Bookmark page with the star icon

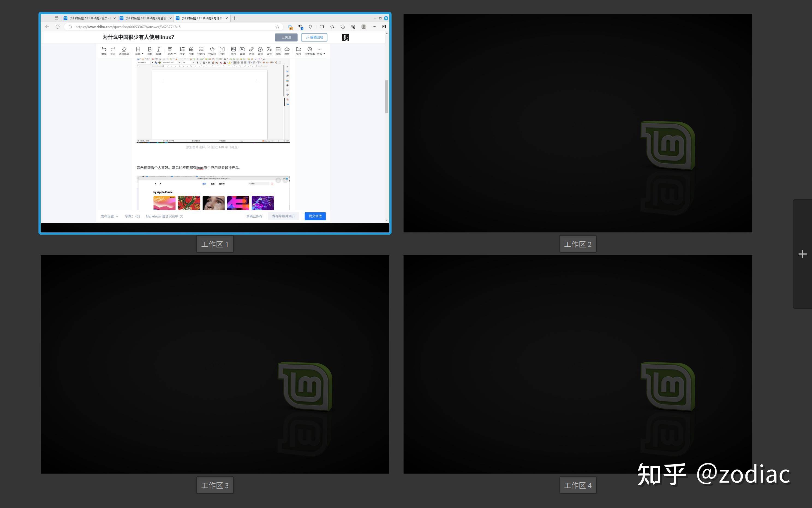click(277, 26)
